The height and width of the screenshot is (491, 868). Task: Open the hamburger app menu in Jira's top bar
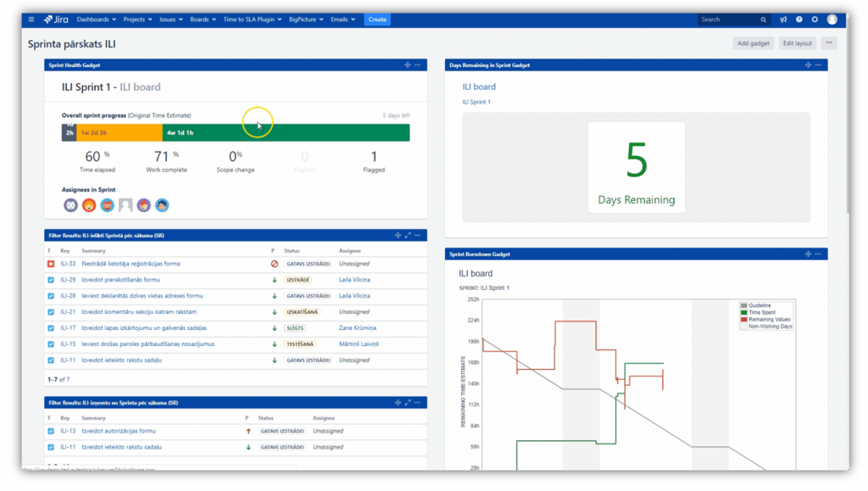pos(31,20)
